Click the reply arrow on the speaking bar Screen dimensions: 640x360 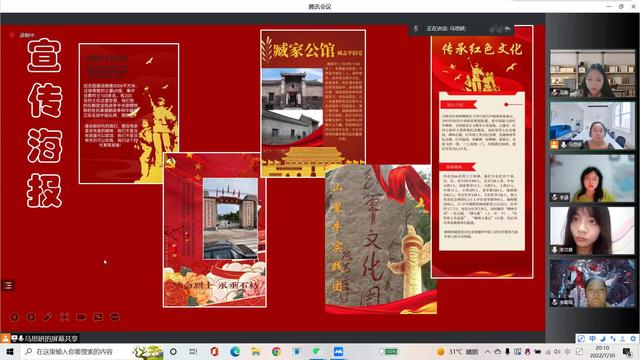pyautogui.click(x=507, y=29)
